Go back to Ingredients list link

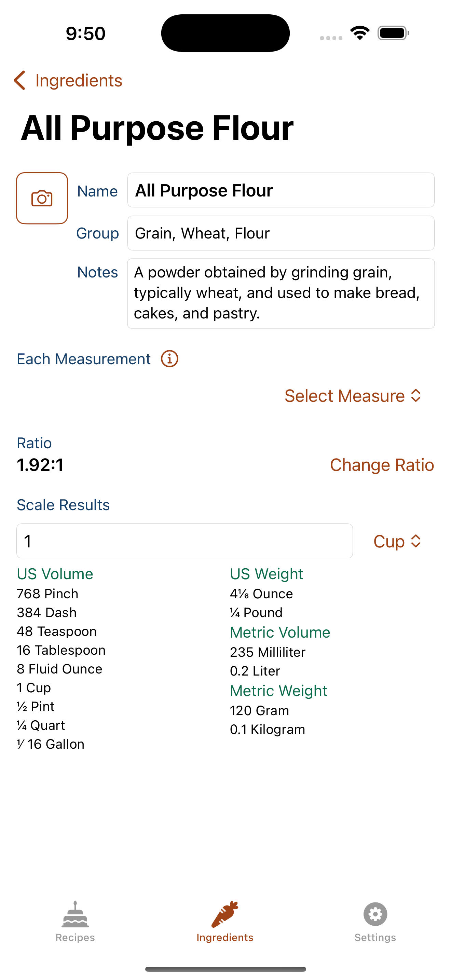(x=79, y=81)
